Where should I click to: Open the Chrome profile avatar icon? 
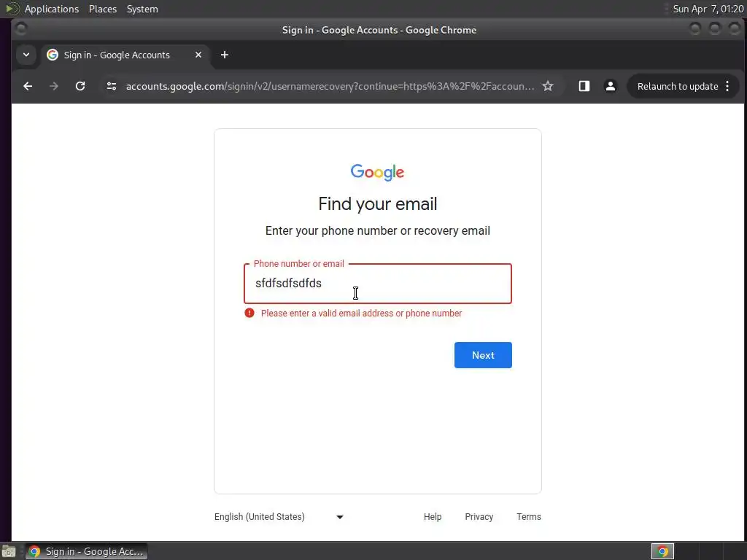(x=611, y=86)
